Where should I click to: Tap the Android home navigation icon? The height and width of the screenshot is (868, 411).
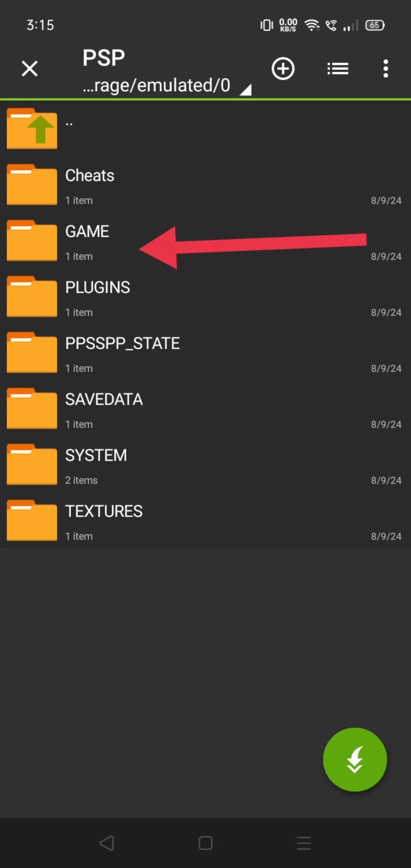205,843
